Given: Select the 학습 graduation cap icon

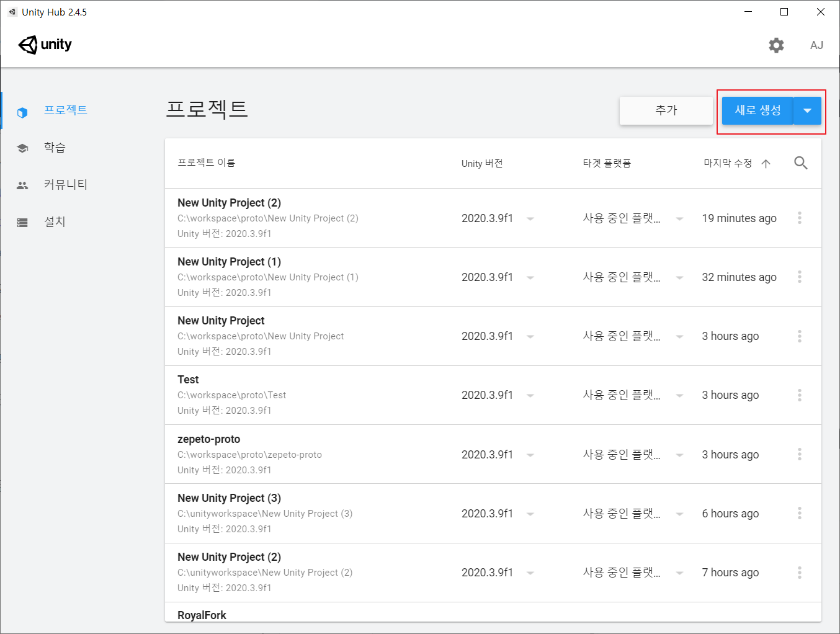Looking at the screenshot, I should tap(22, 148).
